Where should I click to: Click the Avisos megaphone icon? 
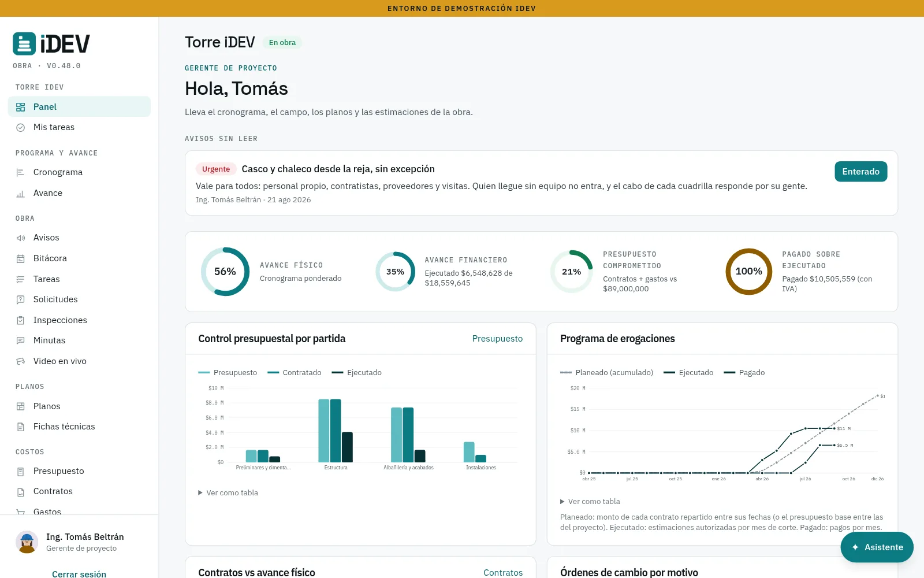[x=21, y=238]
